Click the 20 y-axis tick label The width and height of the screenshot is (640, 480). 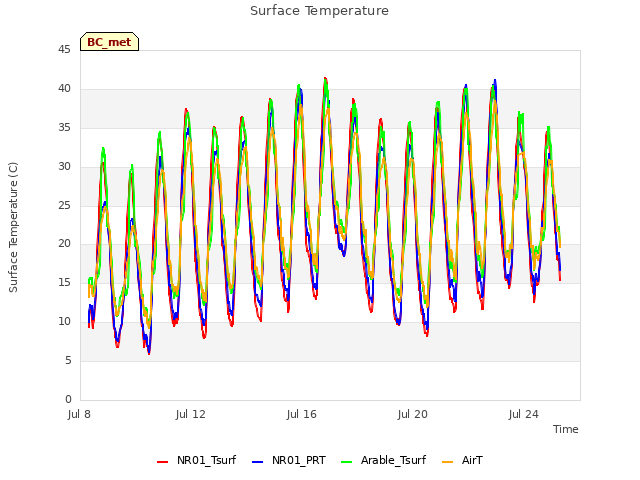[x=64, y=244]
